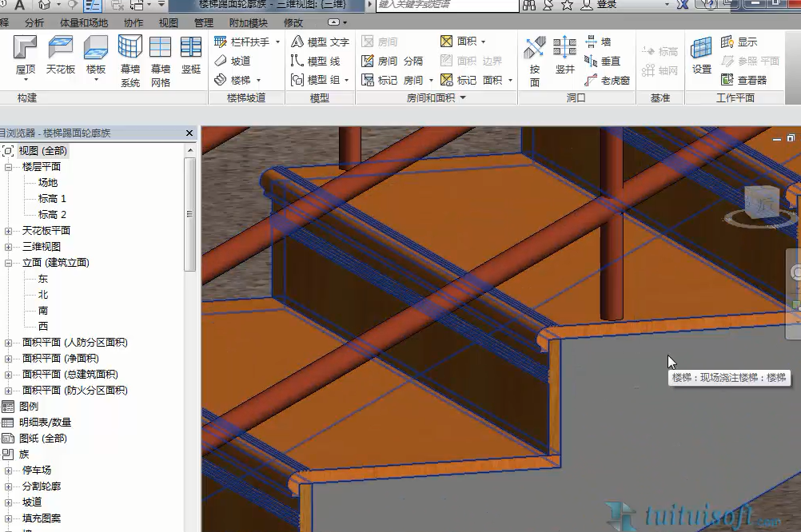801x532 pixels.
Task: Click the 楼梯 stair tool
Action: 233,80
